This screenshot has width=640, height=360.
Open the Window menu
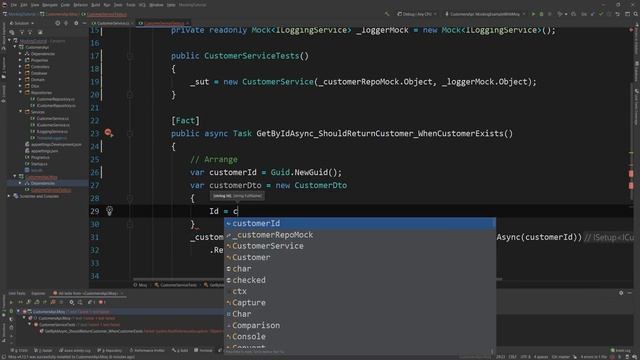point(156,5)
